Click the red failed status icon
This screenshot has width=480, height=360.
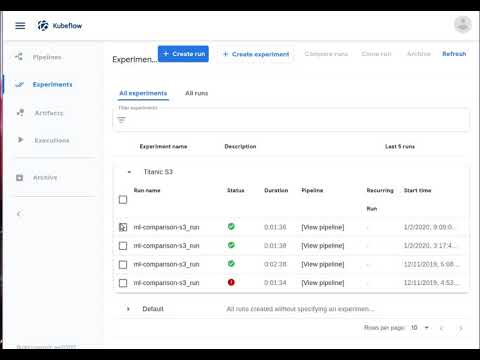231,282
